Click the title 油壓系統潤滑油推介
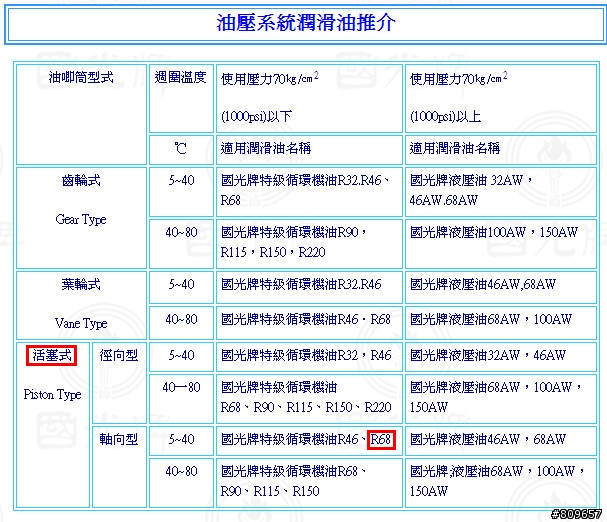 tap(305, 22)
